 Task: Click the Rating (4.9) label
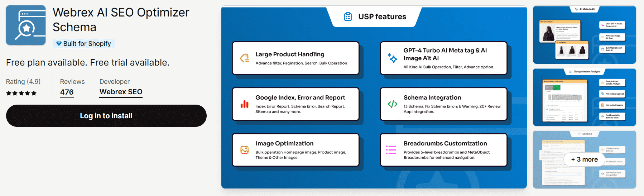point(23,82)
